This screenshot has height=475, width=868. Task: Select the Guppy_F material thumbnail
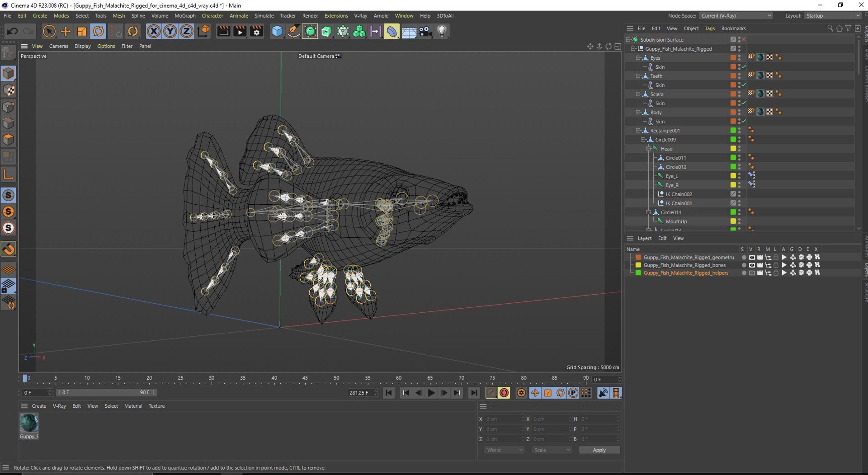click(x=29, y=423)
